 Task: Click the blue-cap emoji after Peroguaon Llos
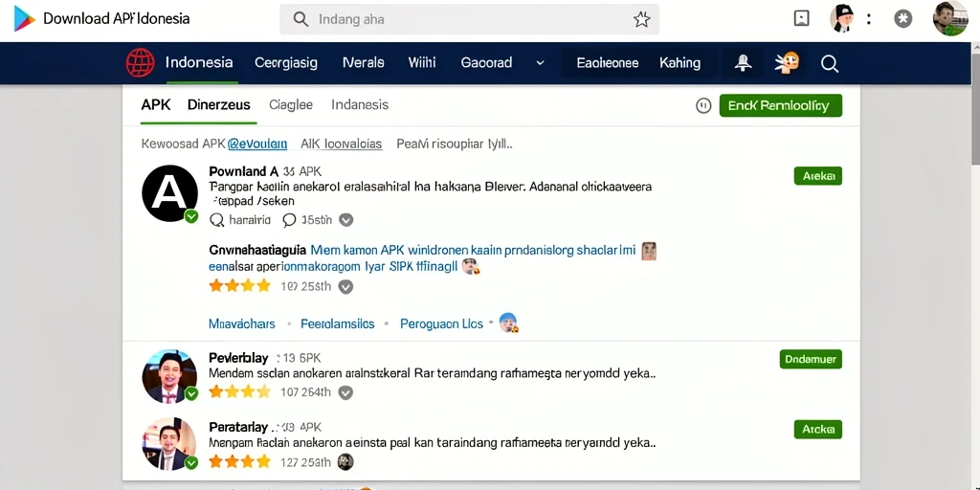509,323
